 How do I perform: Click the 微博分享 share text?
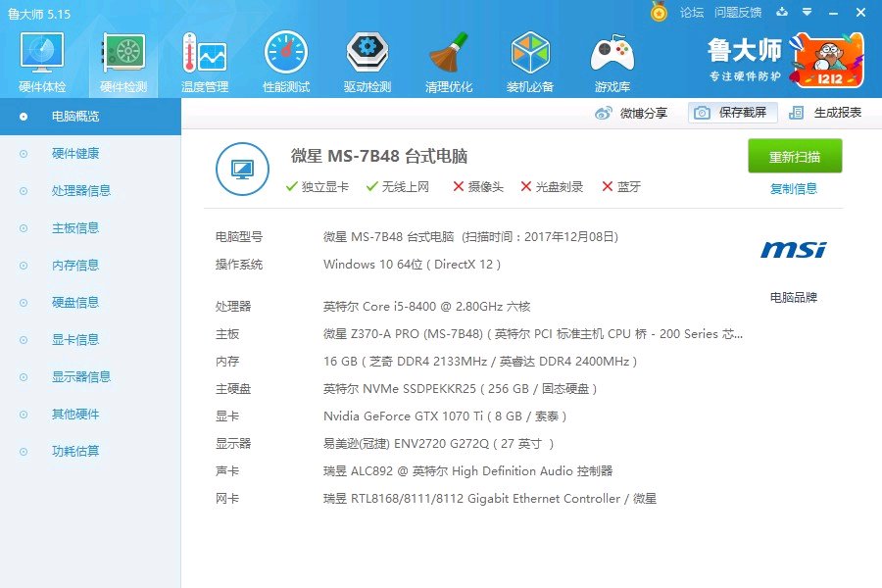(644, 113)
